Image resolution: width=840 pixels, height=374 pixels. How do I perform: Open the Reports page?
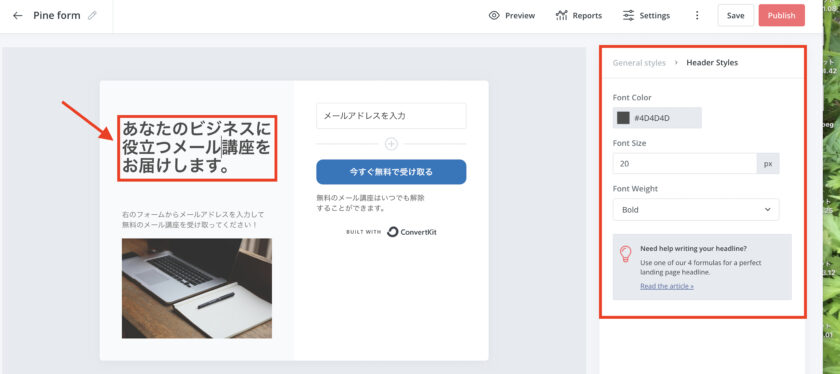pyautogui.click(x=579, y=16)
